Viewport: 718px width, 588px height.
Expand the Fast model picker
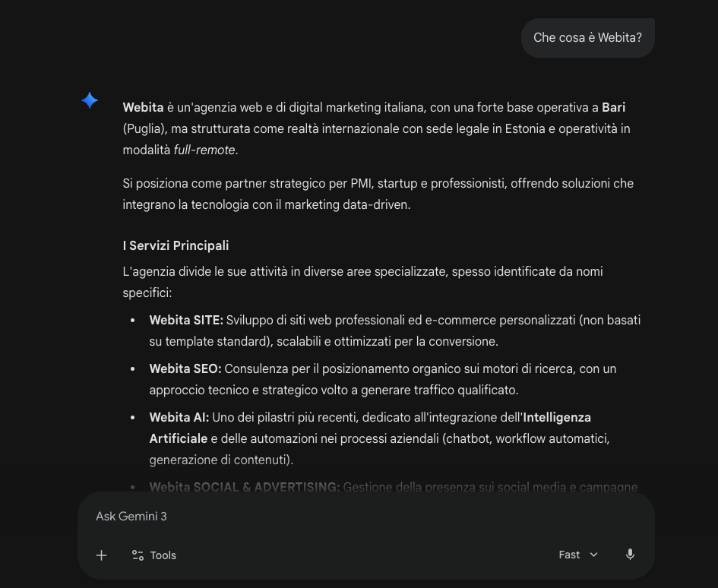[578, 555]
